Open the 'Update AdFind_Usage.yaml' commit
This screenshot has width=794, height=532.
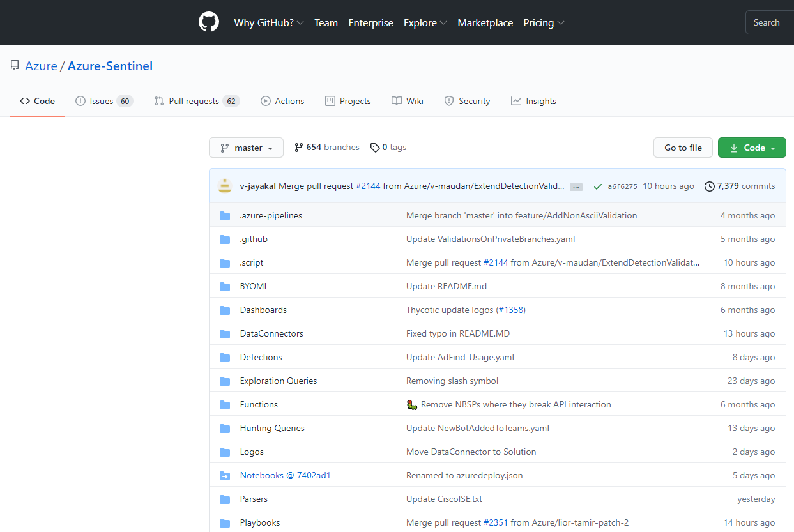point(460,358)
